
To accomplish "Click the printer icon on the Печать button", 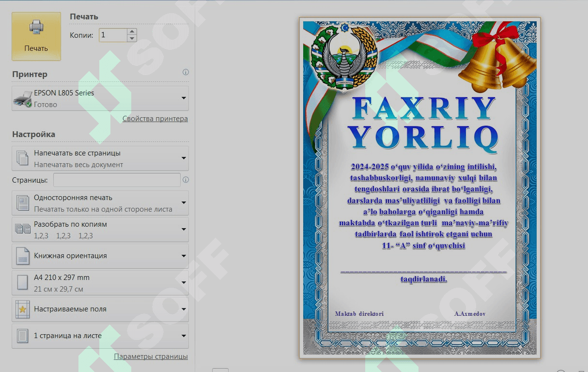I will click(36, 27).
